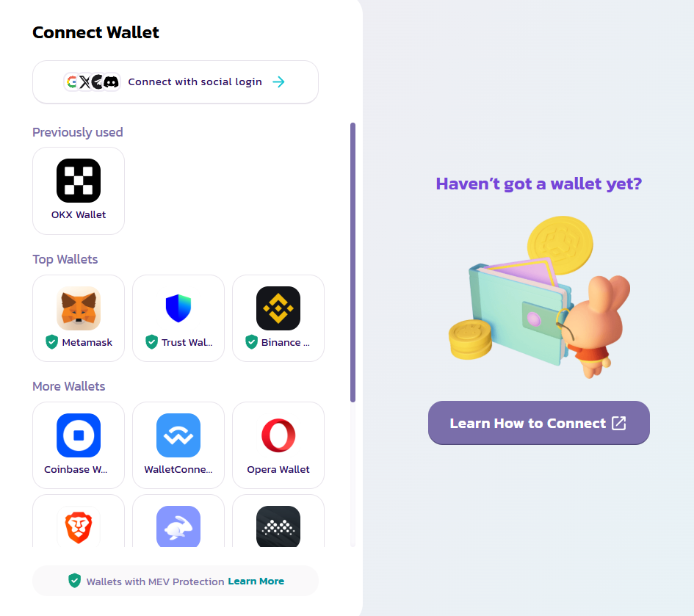Click the Google social login icon

click(72, 82)
